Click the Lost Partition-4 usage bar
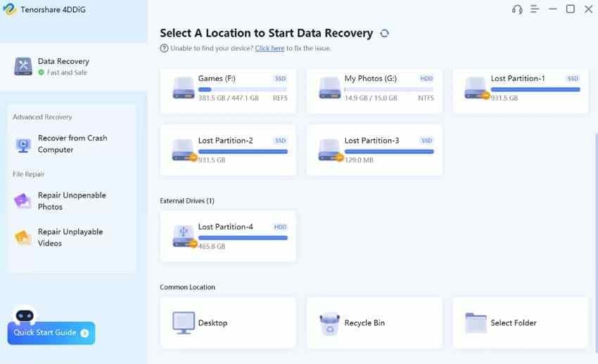The height and width of the screenshot is (364, 598). [x=243, y=238]
